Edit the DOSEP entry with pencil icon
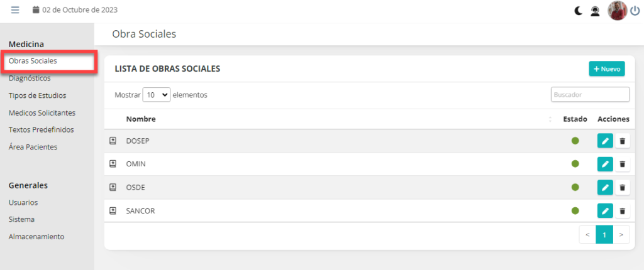 [604, 141]
